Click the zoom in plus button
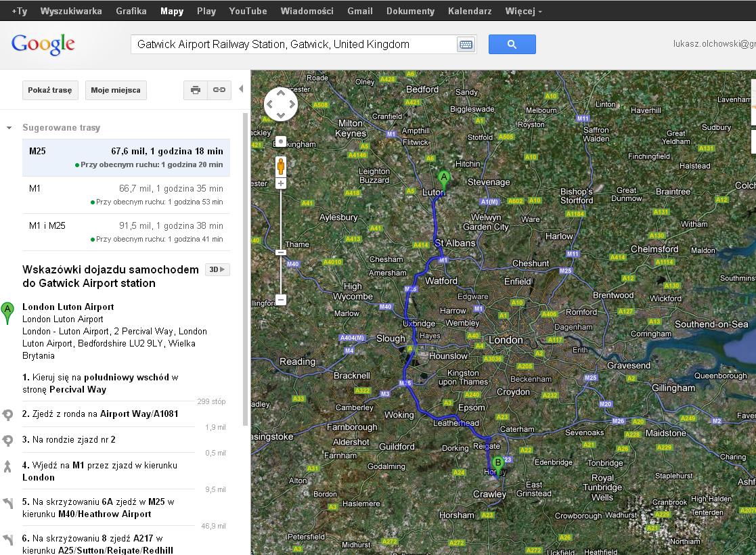 tap(281, 183)
